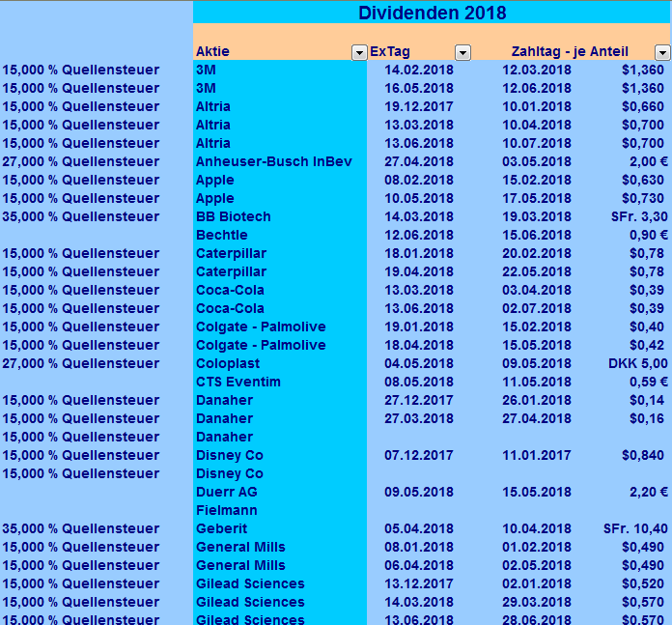This screenshot has height=625, width=672.
Task: Select the $0,14 Danaher dividend amount
Action: pyautogui.click(x=647, y=400)
